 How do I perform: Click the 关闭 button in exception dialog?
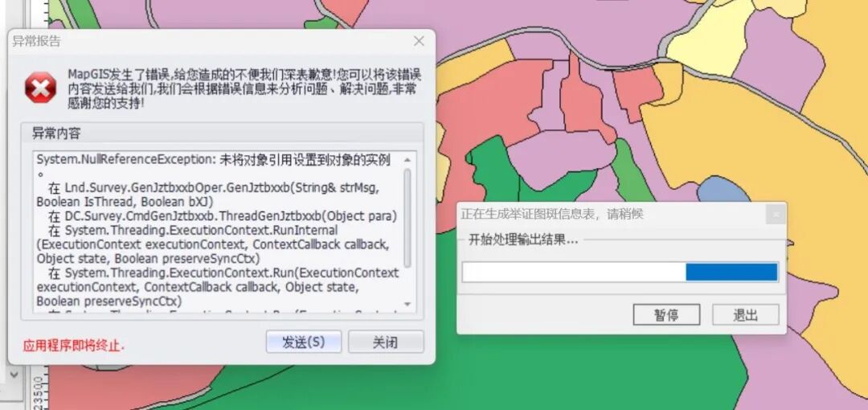(385, 342)
